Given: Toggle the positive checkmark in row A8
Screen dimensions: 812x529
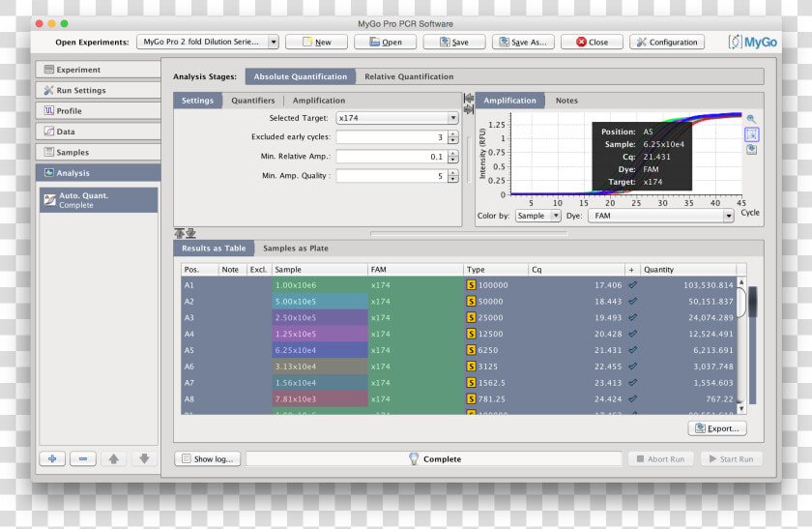Looking at the screenshot, I should (x=632, y=399).
